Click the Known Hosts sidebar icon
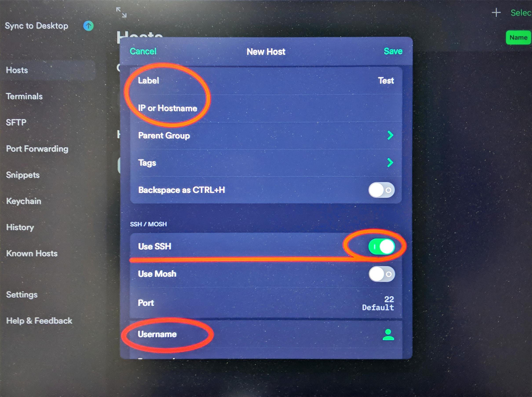This screenshot has width=532, height=397. 32,253
